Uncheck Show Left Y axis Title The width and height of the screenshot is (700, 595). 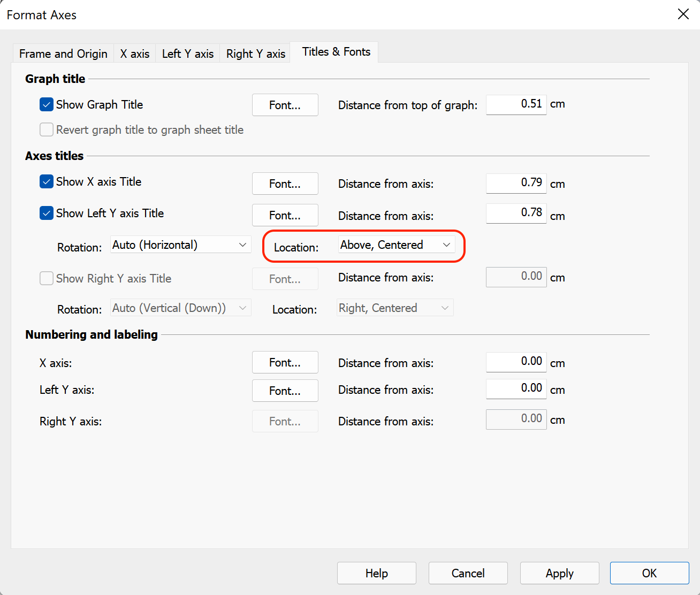point(47,213)
